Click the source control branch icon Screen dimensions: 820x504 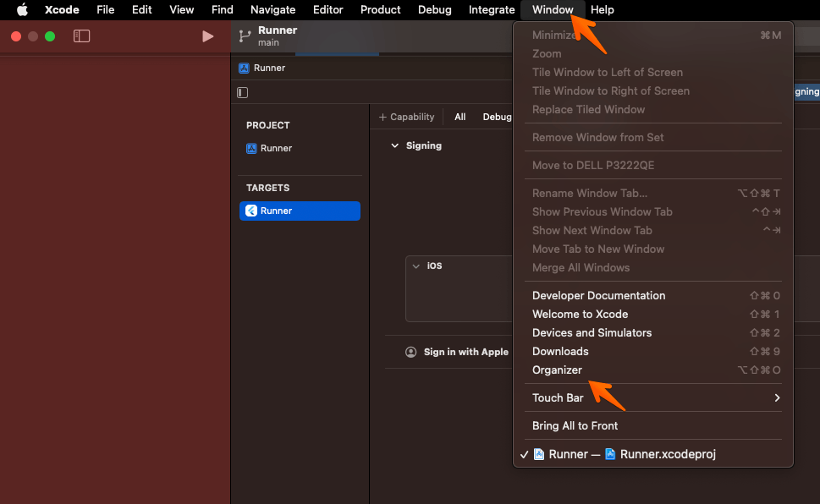pyautogui.click(x=245, y=36)
